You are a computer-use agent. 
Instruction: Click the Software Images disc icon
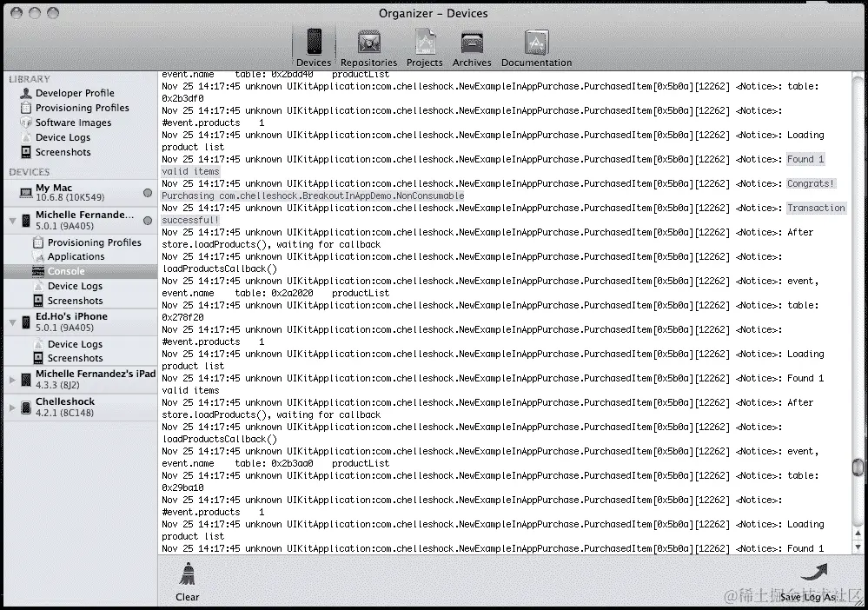click(x=25, y=123)
